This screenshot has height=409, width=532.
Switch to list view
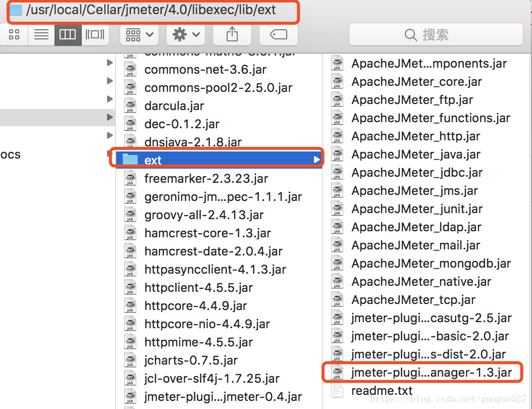41,34
